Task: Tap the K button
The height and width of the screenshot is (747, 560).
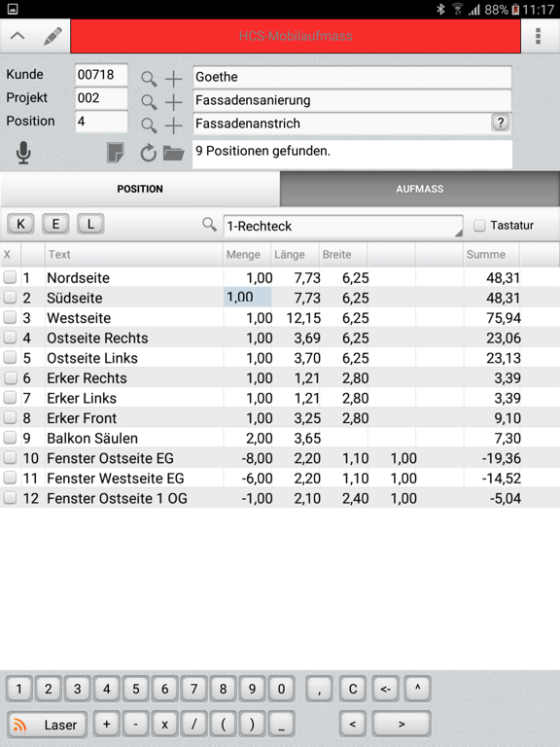Action: click(20, 224)
